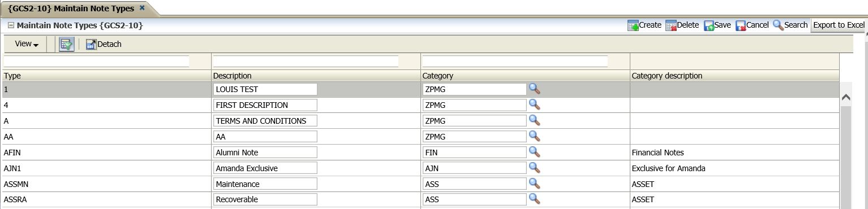The image size is (868, 209).
Task: Click the Export to Excel button
Action: click(839, 25)
